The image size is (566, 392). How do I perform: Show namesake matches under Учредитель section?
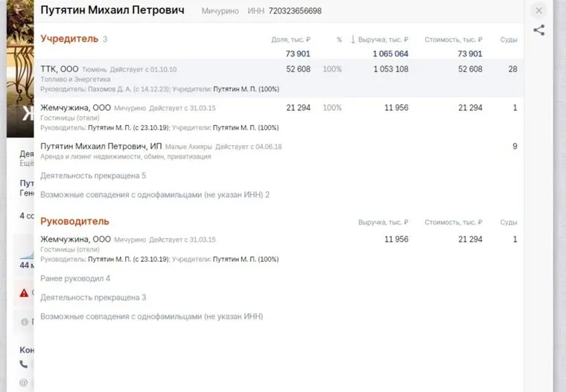click(x=154, y=195)
